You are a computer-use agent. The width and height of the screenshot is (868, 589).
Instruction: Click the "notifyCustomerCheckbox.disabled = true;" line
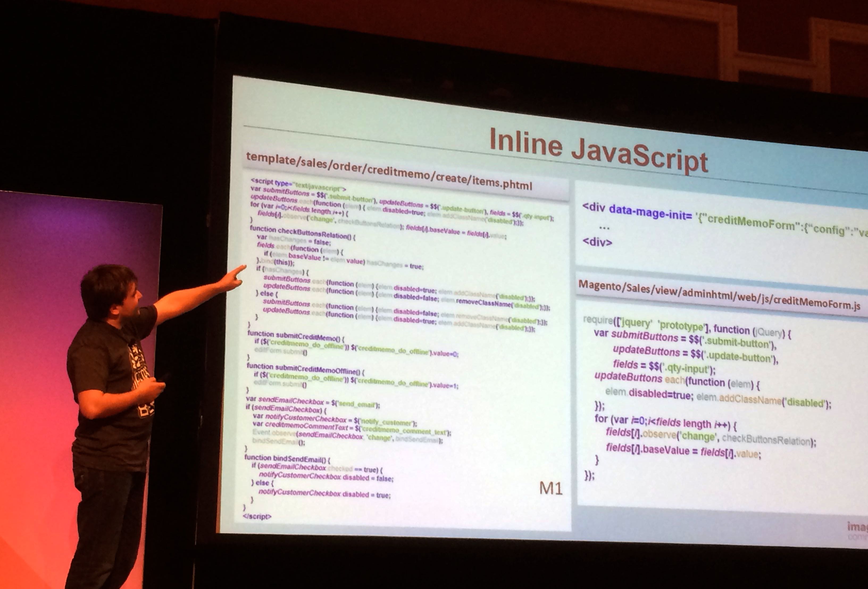pos(324,493)
